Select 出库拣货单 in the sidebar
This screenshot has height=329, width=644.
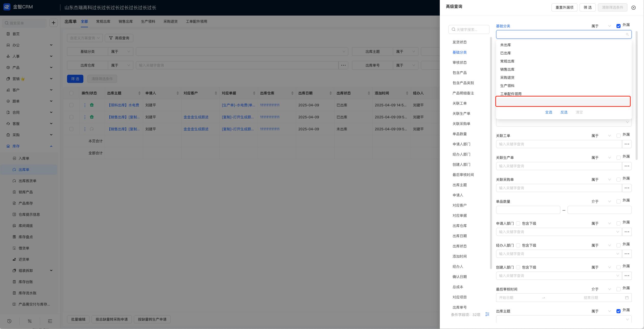[27, 181]
